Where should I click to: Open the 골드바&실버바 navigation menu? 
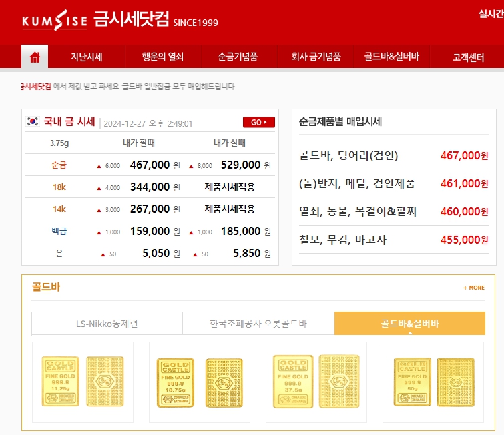tap(391, 57)
